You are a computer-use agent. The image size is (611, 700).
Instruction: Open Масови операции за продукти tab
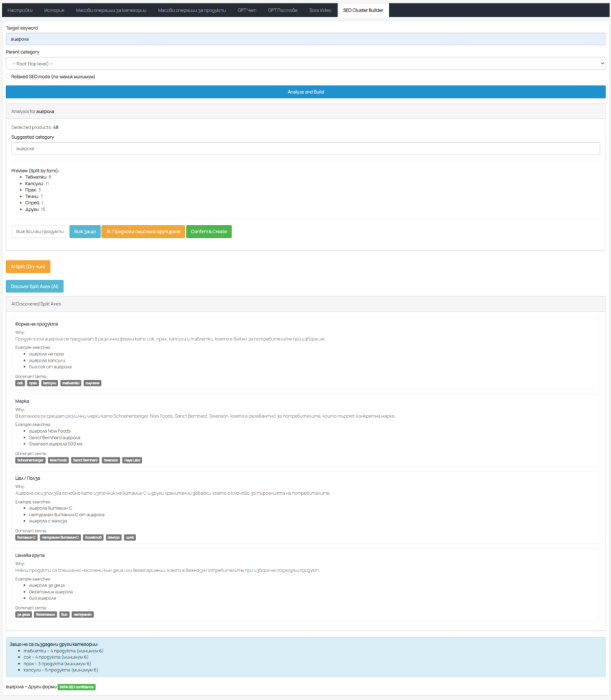[192, 10]
